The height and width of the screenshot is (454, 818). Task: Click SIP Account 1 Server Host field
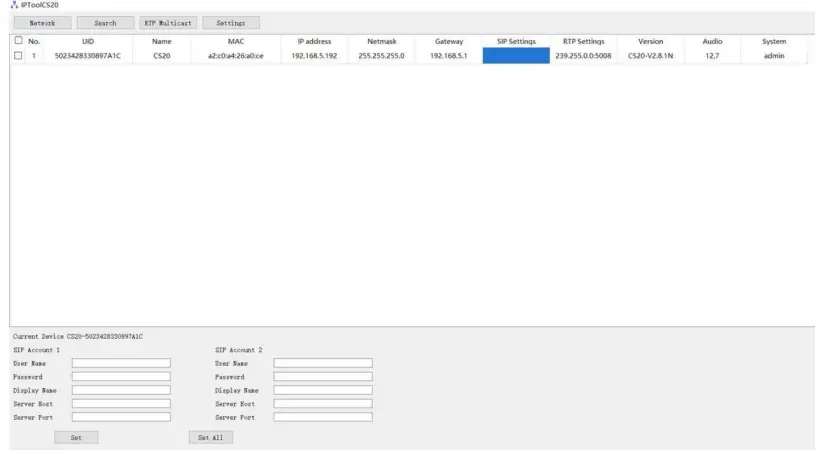(121, 403)
